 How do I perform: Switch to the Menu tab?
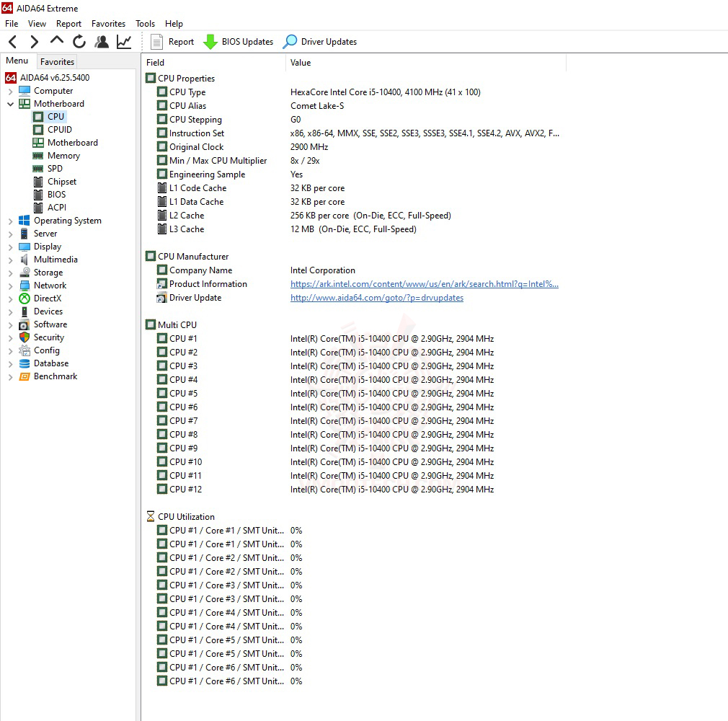tap(17, 61)
